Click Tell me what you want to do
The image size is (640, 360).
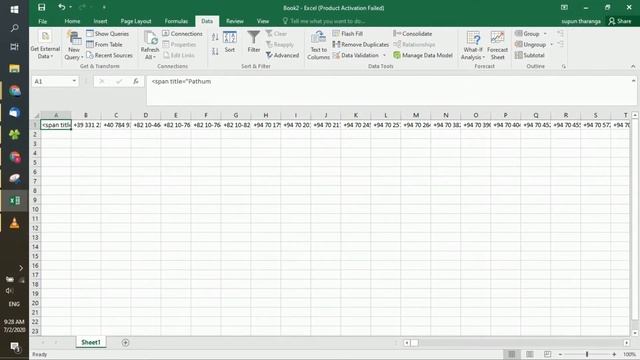[x=324, y=21]
